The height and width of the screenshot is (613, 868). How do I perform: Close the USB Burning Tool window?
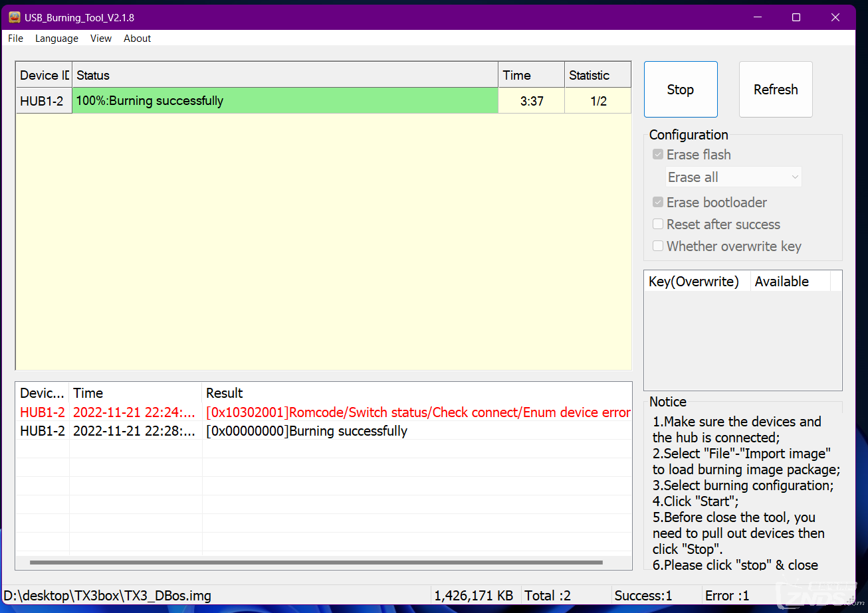tap(835, 17)
